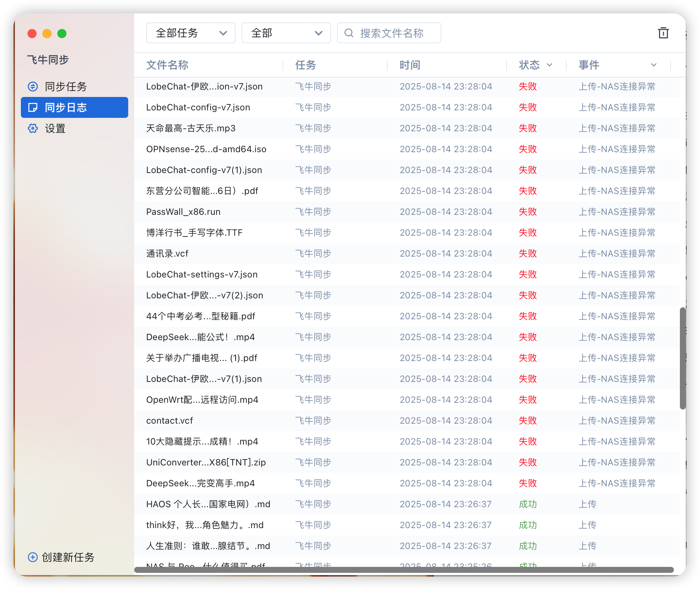Click the vertical scrollbar thumb
The image size is (700, 590).
[682, 358]
